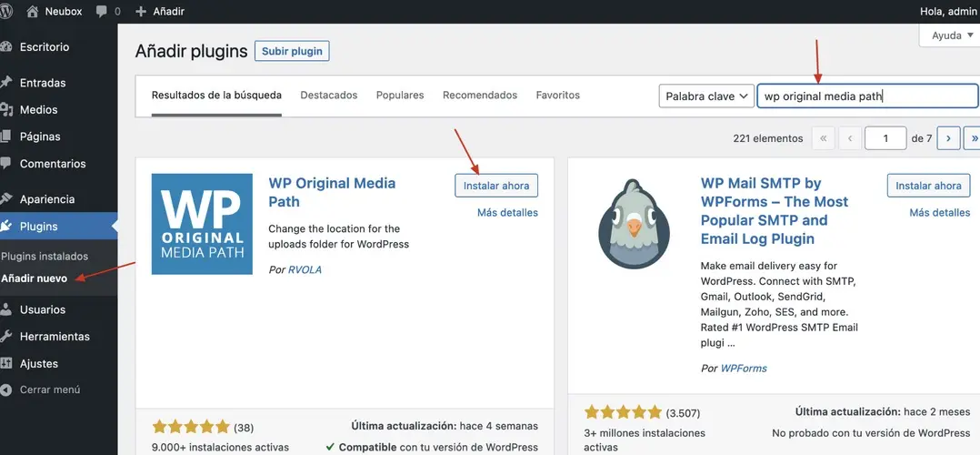Click the Ajustes settings icon
This screenshot has width=980, height=455.
(x=6, y=364)
